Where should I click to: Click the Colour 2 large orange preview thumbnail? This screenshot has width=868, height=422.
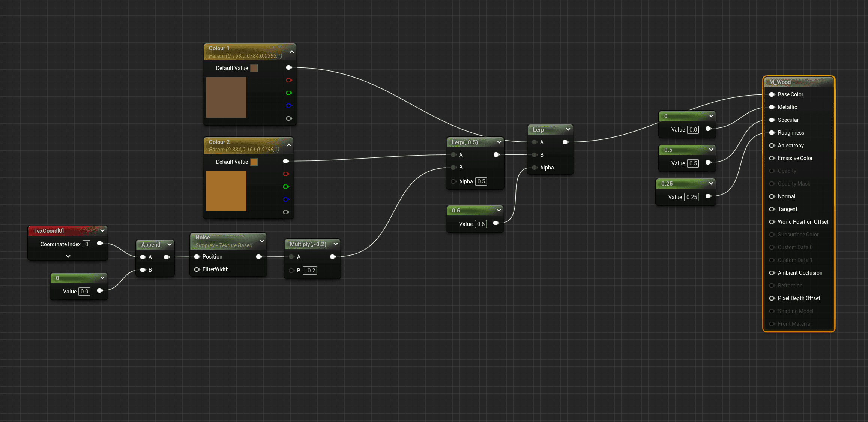click(226, 191)
